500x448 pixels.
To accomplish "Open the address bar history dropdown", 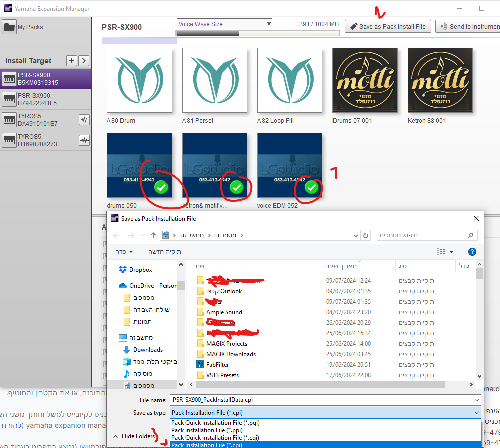I will click(356, 235).
